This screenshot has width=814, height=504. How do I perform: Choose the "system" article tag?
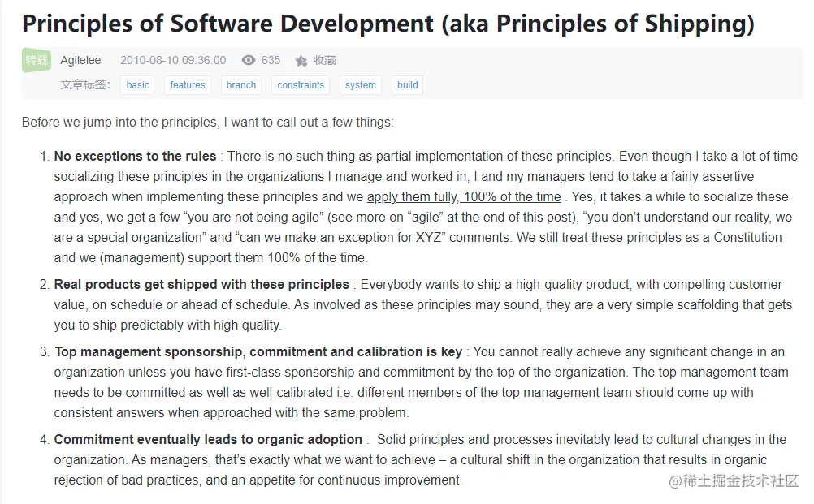coord(361,85)
